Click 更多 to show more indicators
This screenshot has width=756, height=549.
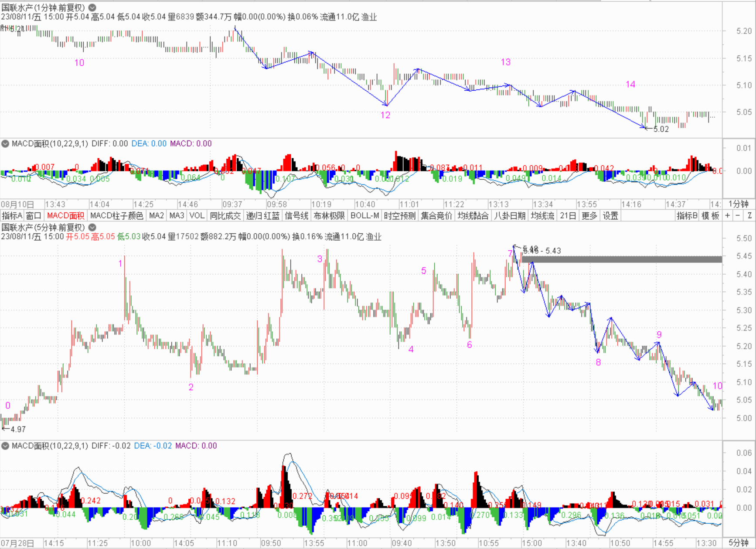click(589, 215)
